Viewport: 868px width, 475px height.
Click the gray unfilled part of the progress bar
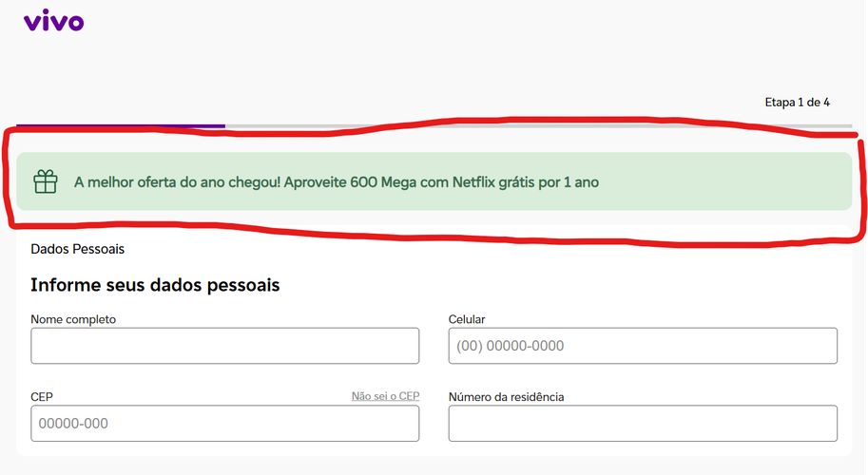point(538,126)
